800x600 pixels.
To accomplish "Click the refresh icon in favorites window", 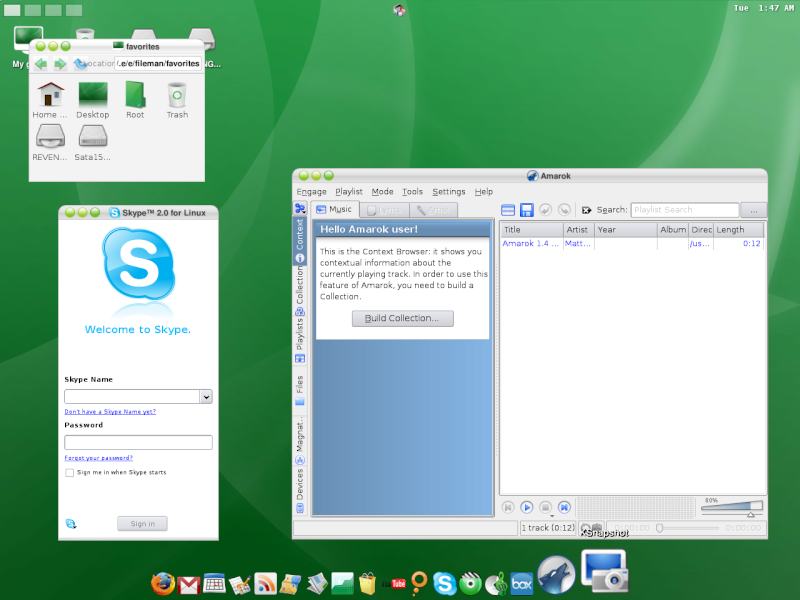I will coord(80,64).
